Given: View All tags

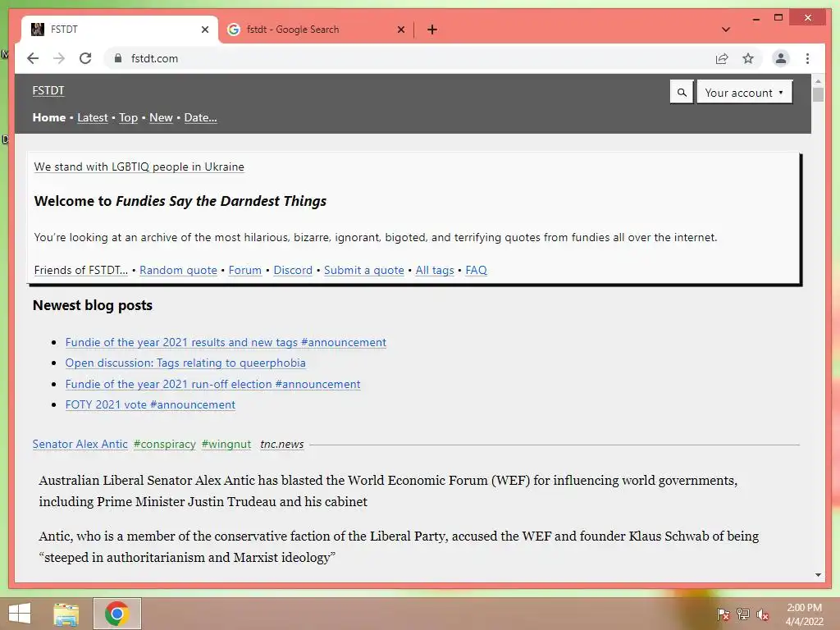Looking at the screenshot, I should pyautogui.click(x=435, y=270).
